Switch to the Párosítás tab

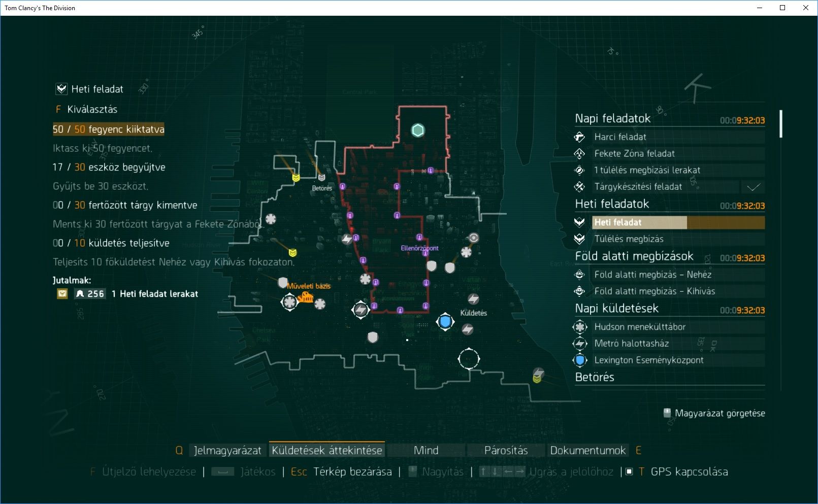pos(506,450)
